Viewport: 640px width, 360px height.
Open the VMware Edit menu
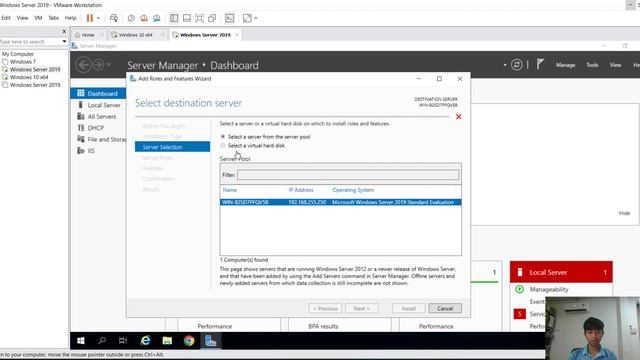pyautogui.click(x=6, y=18)
